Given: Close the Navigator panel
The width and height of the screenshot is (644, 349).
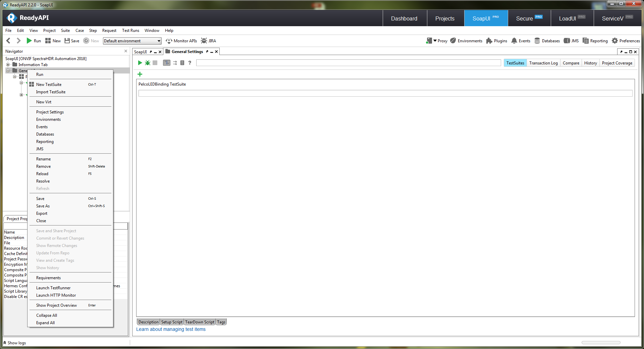Looking at the screenshot, I should pos(126,51).
